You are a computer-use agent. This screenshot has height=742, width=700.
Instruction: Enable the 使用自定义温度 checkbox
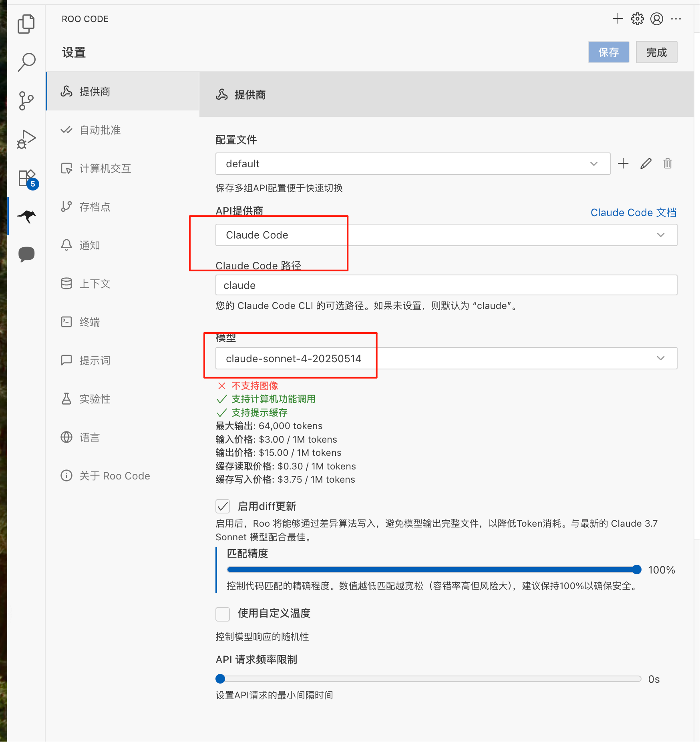[223, 614]
